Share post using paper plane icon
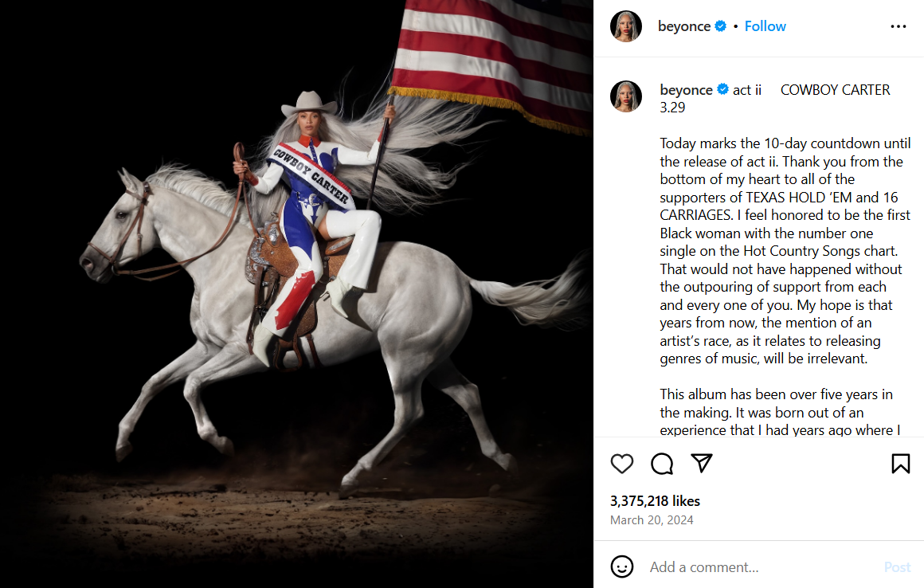 tap(702, 463)
